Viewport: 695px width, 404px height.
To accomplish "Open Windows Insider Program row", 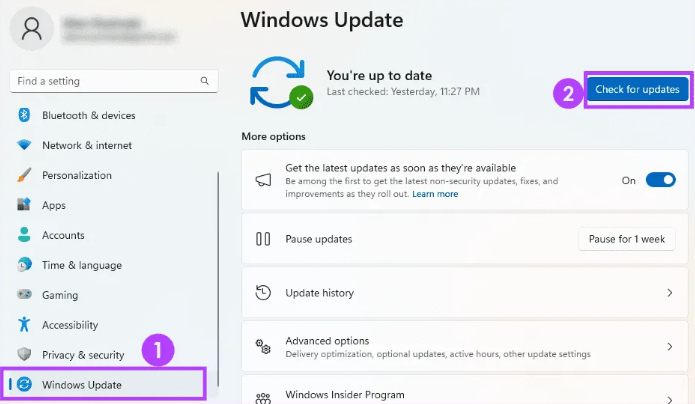I will click(x=465, y=391).
